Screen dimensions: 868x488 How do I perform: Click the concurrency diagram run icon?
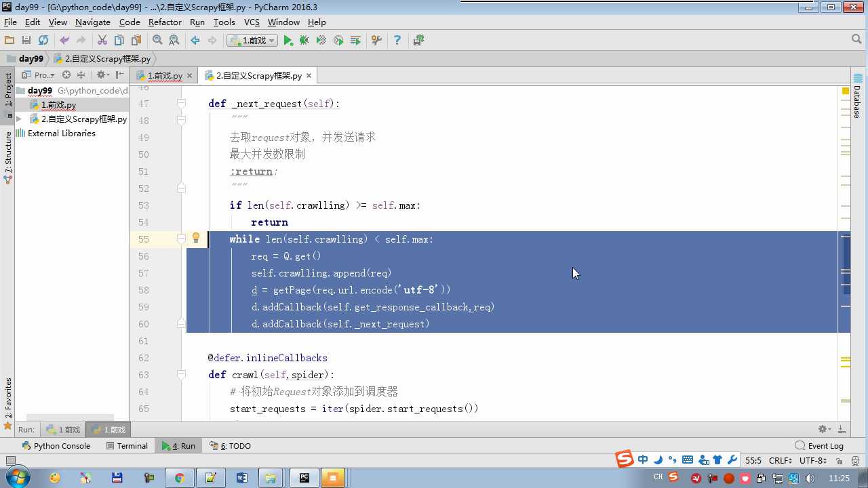pyautogui.click(x=355, y=41)
